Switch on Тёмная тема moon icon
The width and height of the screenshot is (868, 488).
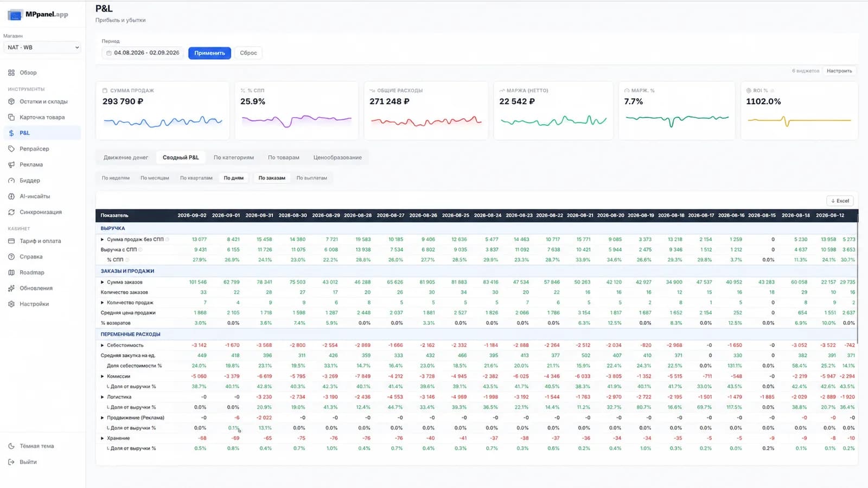[x=11, y=446]
